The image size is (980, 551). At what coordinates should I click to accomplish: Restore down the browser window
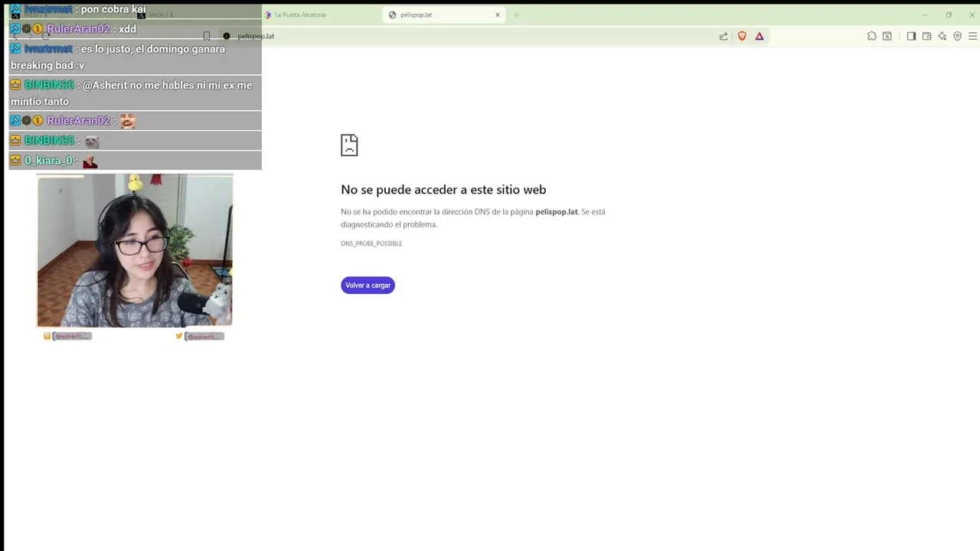[949, 15]
